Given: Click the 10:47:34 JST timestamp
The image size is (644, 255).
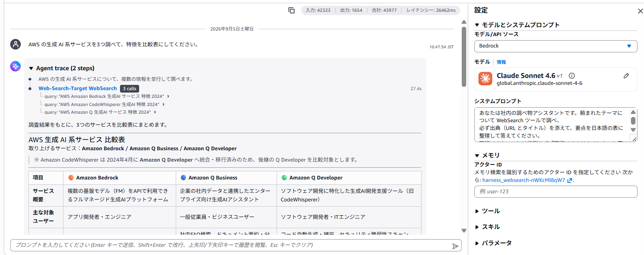Looking at the screenshot, I should (x=441, y=47).
